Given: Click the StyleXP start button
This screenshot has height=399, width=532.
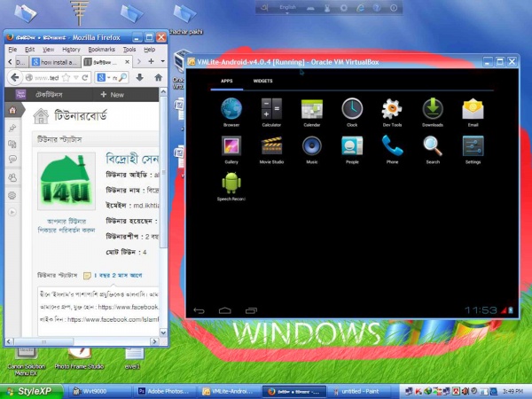Looking at the screenshot, I should (30, 391).
